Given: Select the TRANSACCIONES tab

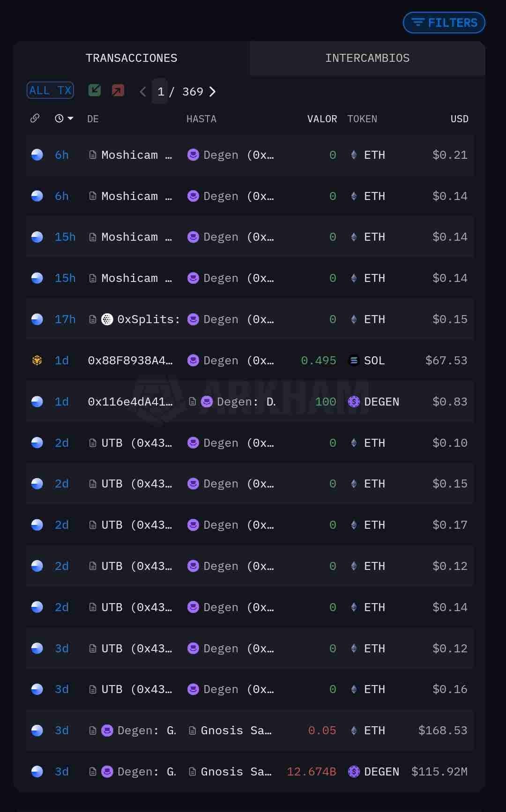Looking at the screenshot, I should click(132, 58).
